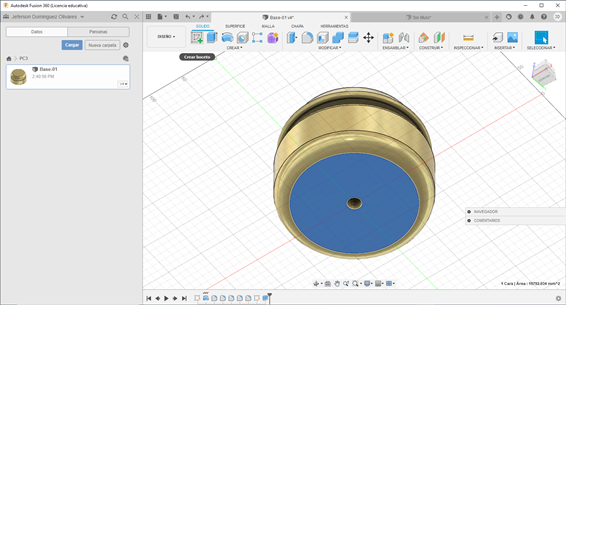
Task: Open the Construir dropdown menu
Action: click(x=431, y=48)
